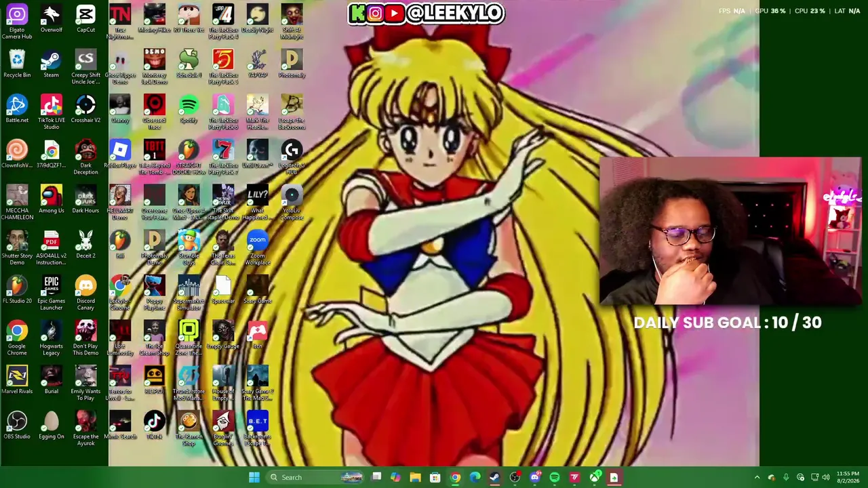This screenshot has width=868, height=488.
Task: Select the ASIO4ALL v2 Instruction PDF
Action: [x=51, y=248]
